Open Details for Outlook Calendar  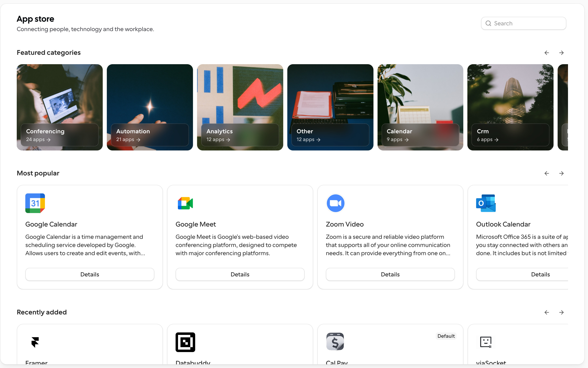coord(522,274)
